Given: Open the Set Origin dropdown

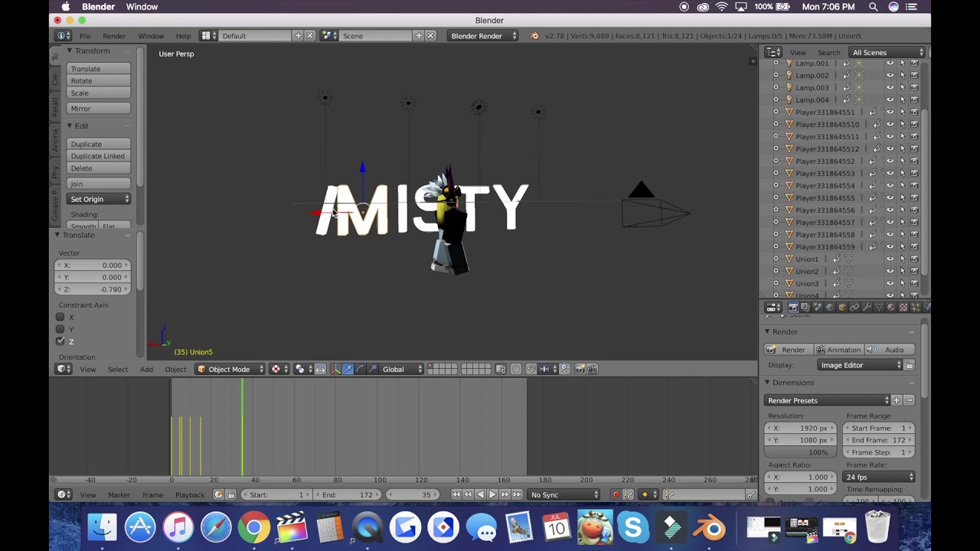Looking at the screenshot, I should pyautogui.click(x=99, y=199).
